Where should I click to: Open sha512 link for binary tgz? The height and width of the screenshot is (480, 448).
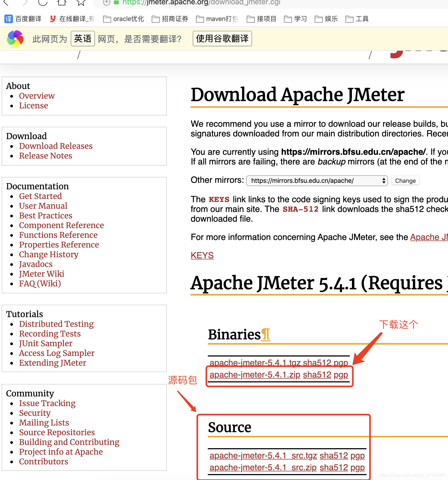pos(317,362)
